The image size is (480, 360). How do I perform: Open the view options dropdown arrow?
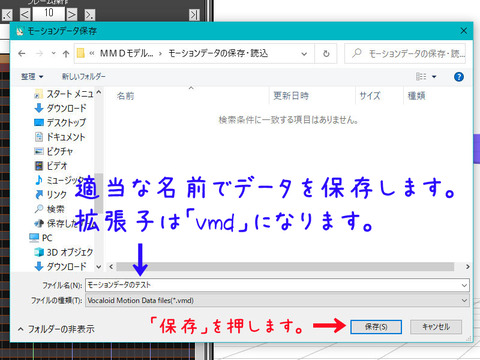coord(434,77)
